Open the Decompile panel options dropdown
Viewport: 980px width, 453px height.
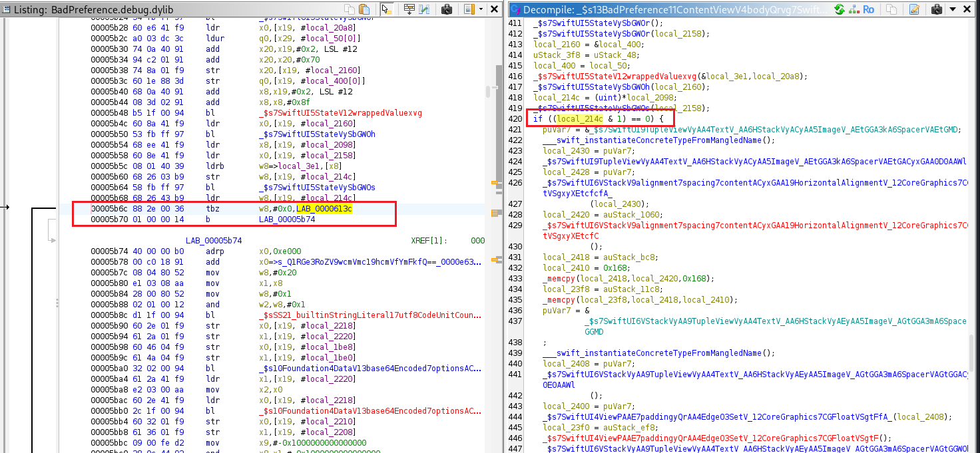[x=953, y=9]
